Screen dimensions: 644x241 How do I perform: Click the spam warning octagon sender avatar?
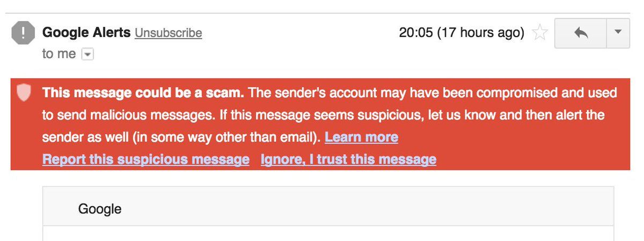tap(23, 34)
